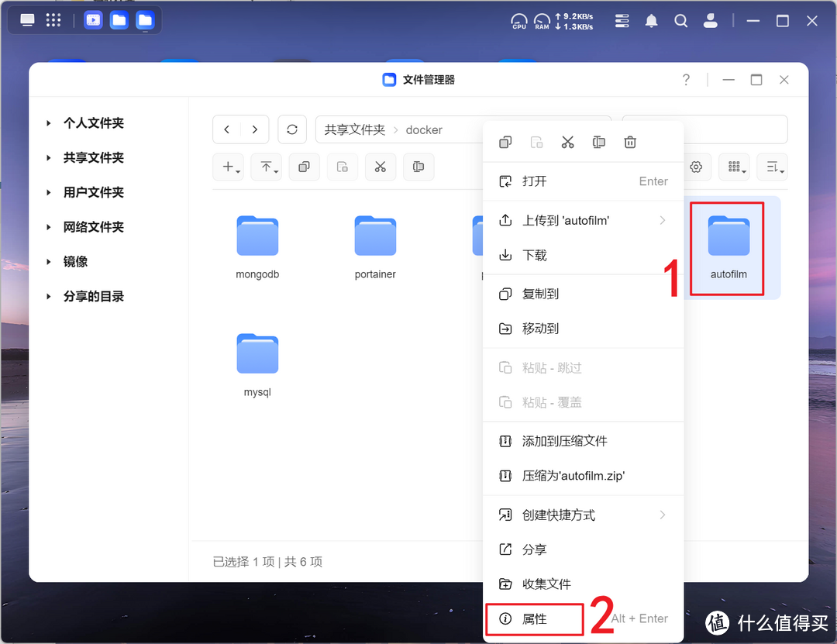Image resolution: width=837 pixels, height=644 pixels.
Task: Expand the 上传到 'autofilm' submenu arrow
Action: pos(663,220)
